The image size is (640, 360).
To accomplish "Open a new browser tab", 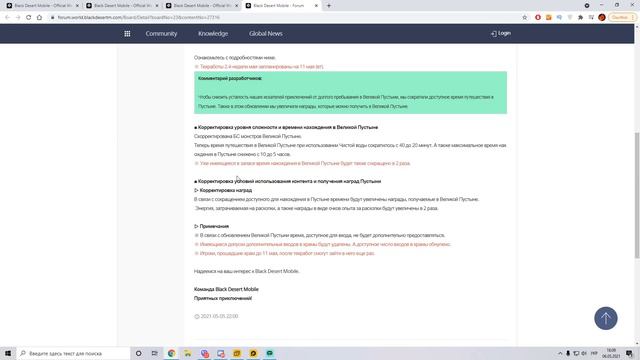I will pos(329,6).
